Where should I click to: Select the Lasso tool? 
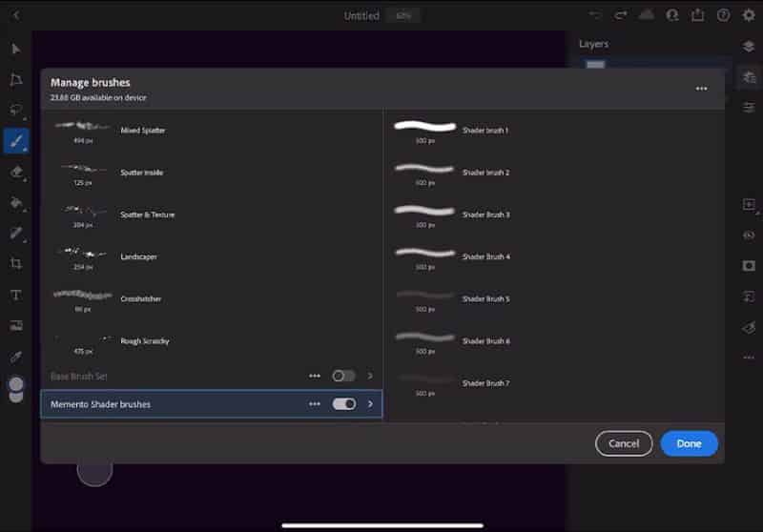point(16,110)
